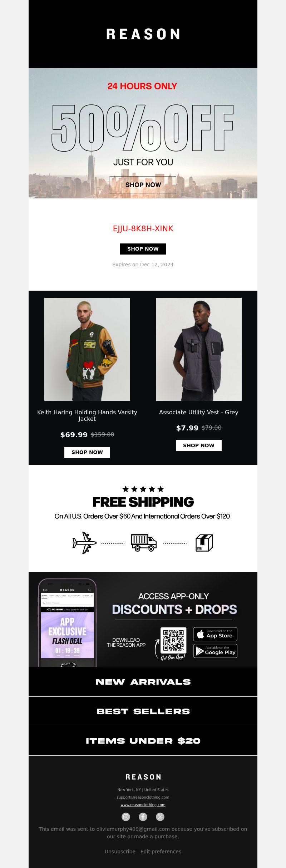Screen dimensions: 286x868
Task: Click the REASON logo in header
Action: pyautogui.click(x=143, y=34)
